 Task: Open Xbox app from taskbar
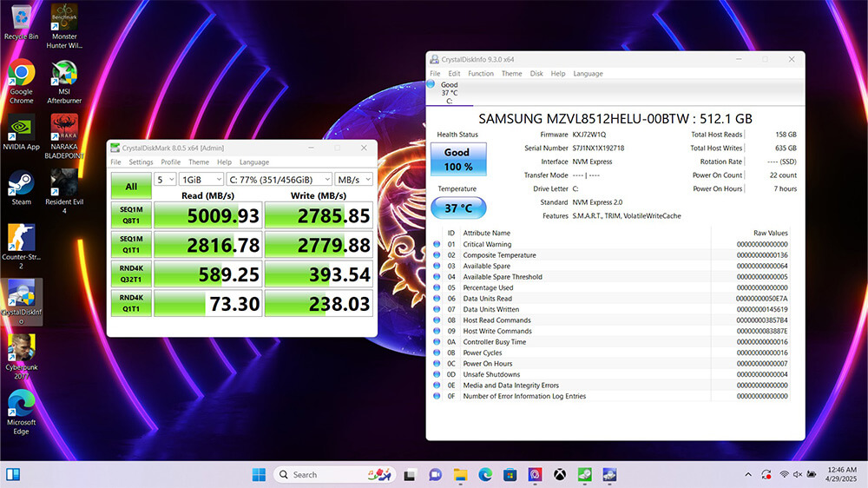click(x=560, y=475)
